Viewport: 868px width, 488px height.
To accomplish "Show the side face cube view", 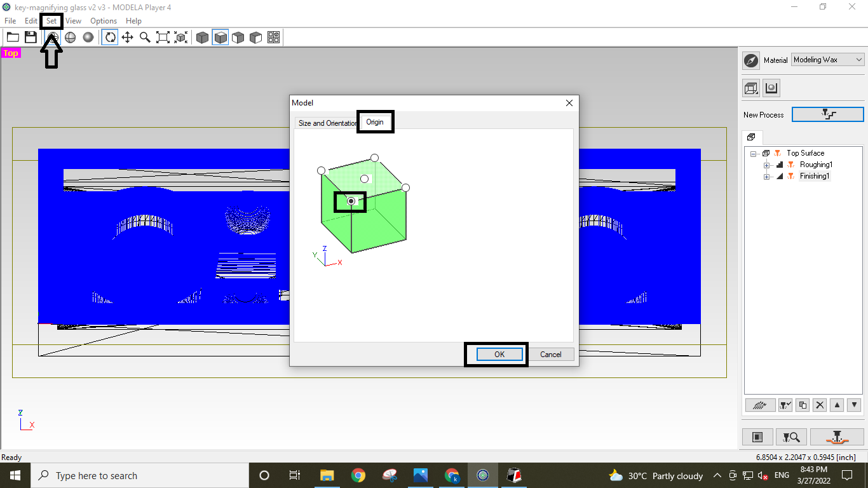I will [x=256, y=37].
